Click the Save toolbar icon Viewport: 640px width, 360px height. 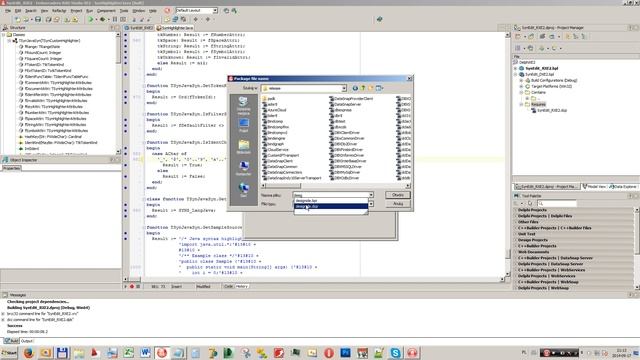[x=38, y=20]
